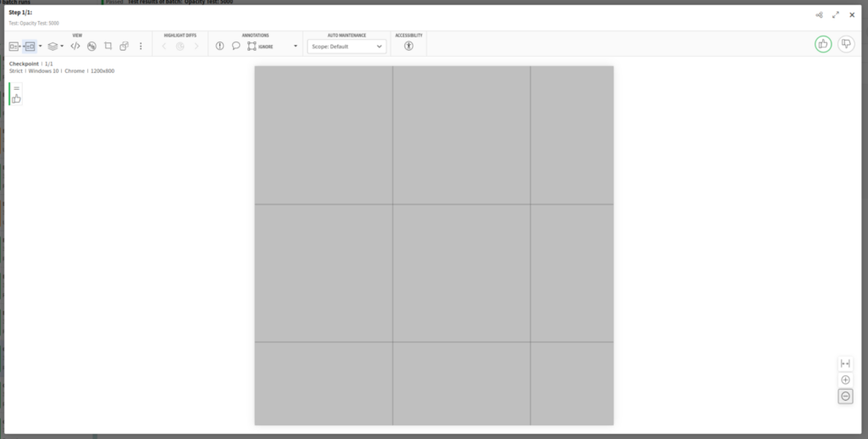Open the layers view icon
868x439 pixels.
[53, 46]
